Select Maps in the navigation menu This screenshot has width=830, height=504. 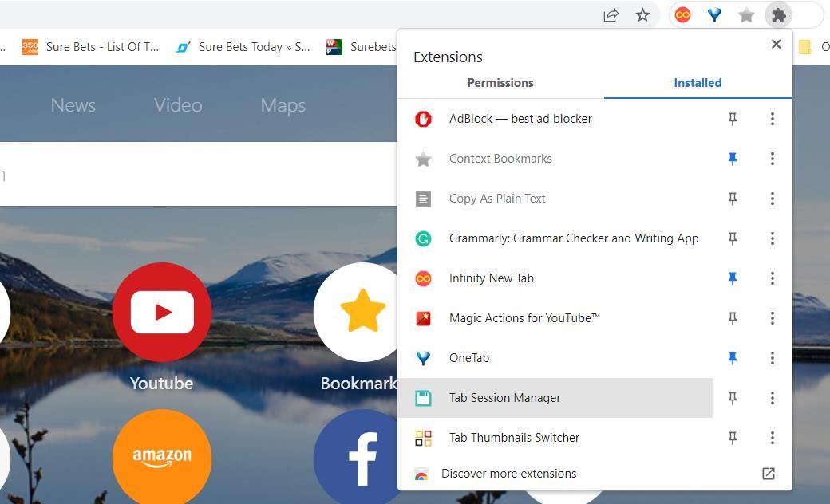point(283,104)
